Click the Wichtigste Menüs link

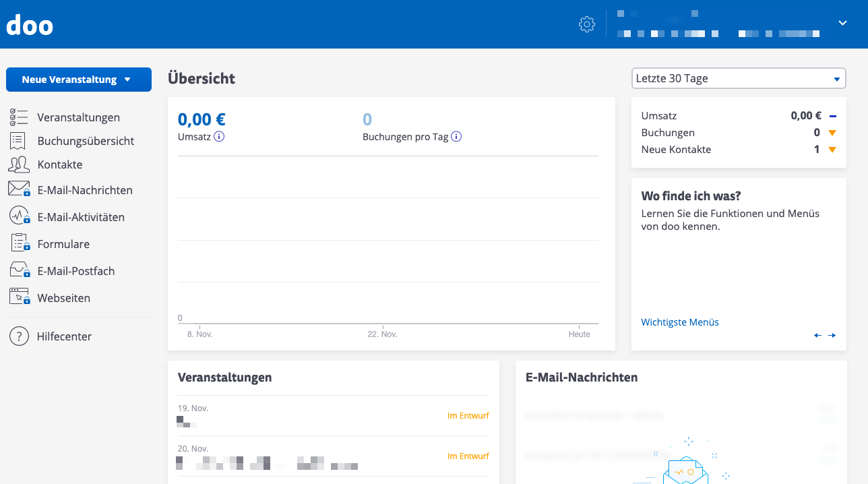(x=680, y=322)
